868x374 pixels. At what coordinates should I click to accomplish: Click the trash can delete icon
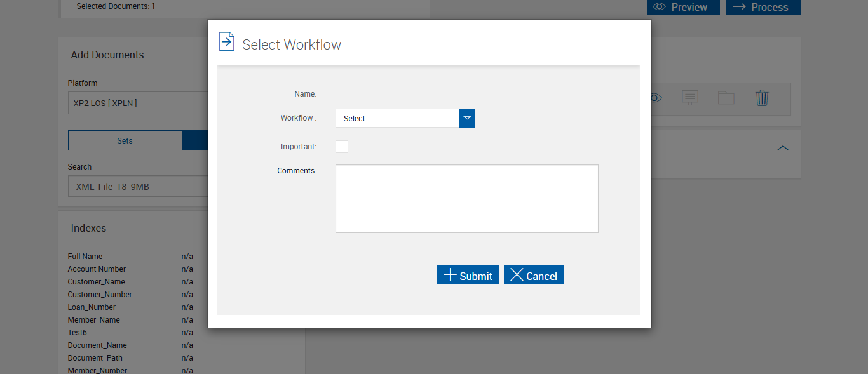point(762,98)
